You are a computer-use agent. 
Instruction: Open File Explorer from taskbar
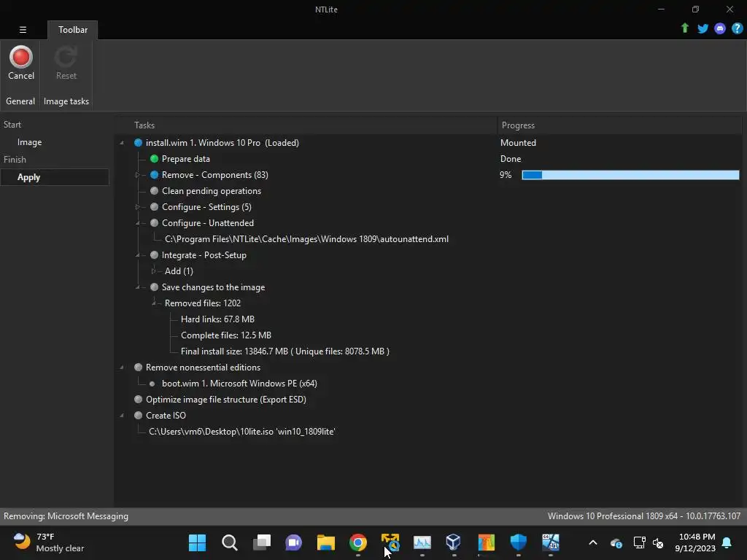[326, 542]
